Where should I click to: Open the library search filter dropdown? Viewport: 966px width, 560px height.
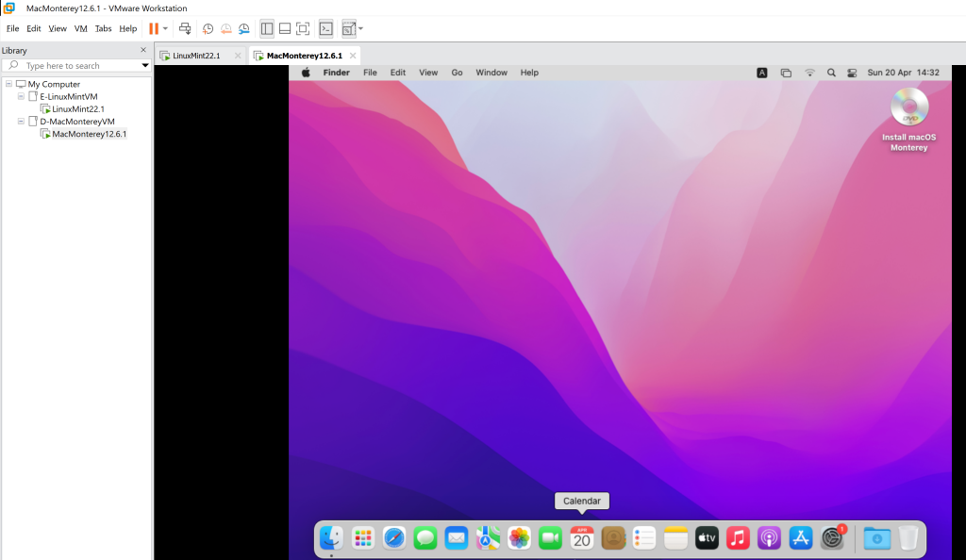(x=145, y=66)
